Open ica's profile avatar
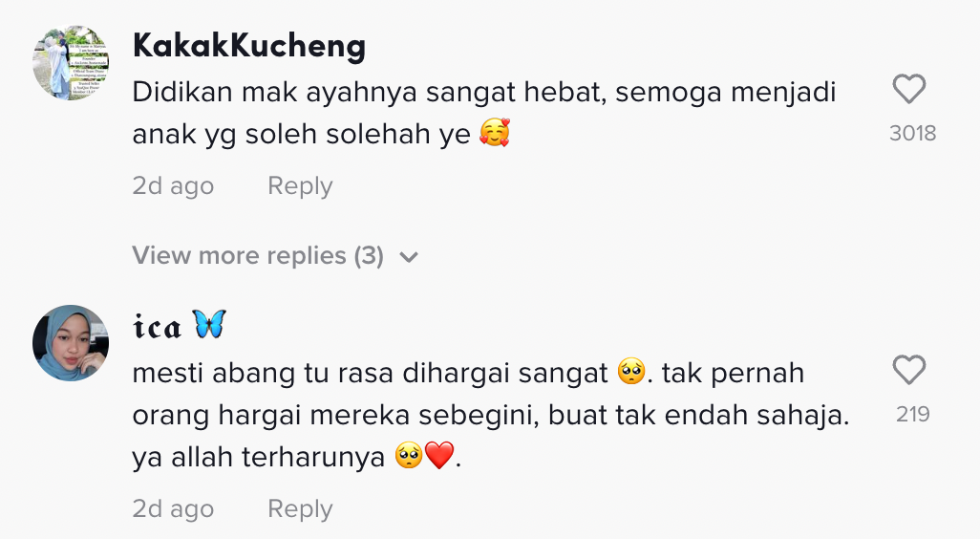The height and width of the screenshot is (539, 980). 71,343
